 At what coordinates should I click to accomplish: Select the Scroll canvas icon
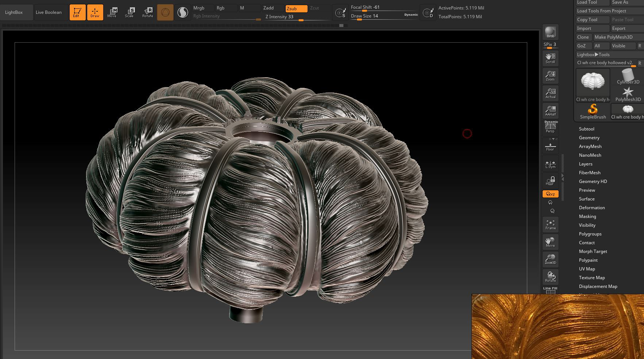point(550,58)
